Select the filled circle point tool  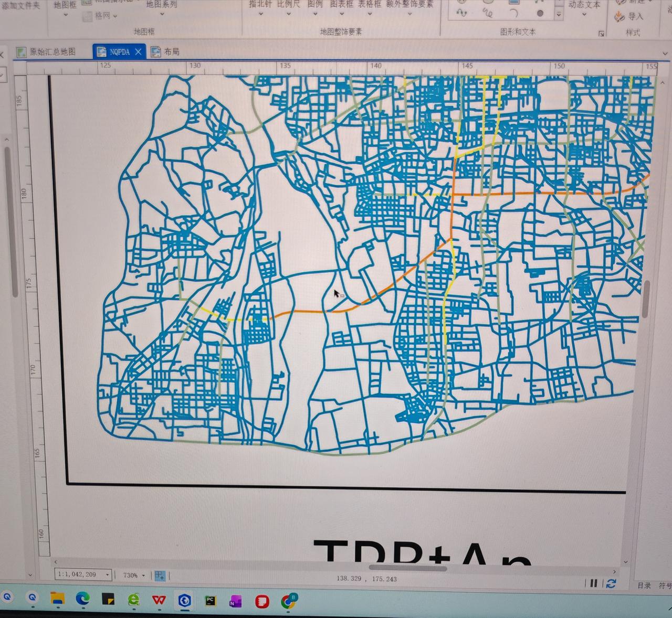pos(540,13)
